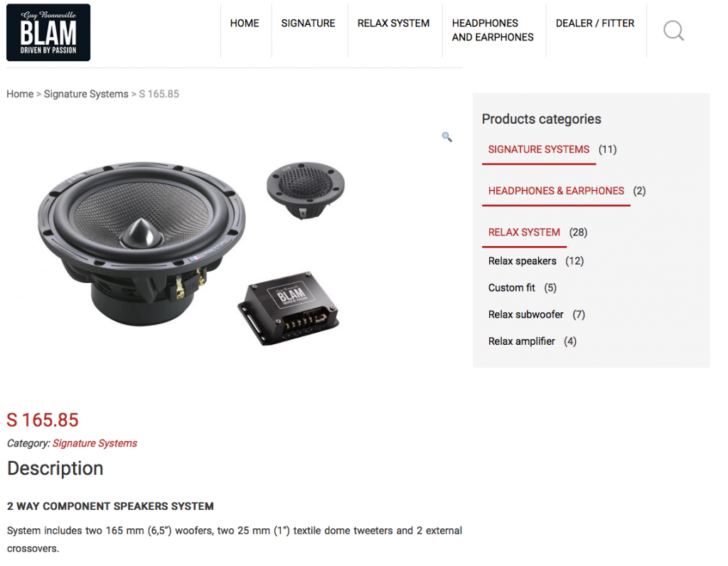Click the Signature Systems breadcrumb link

tap(86, 94)
